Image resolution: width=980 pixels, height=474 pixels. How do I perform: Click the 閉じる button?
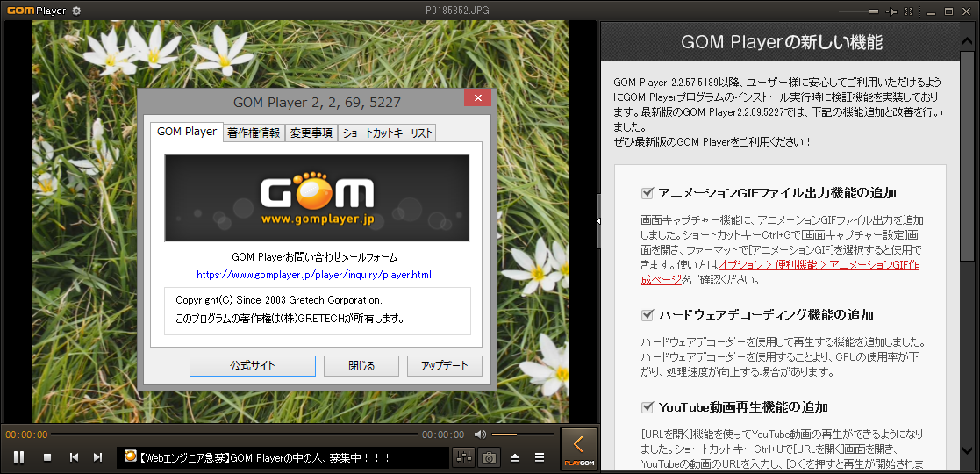[x=361, y=366]
